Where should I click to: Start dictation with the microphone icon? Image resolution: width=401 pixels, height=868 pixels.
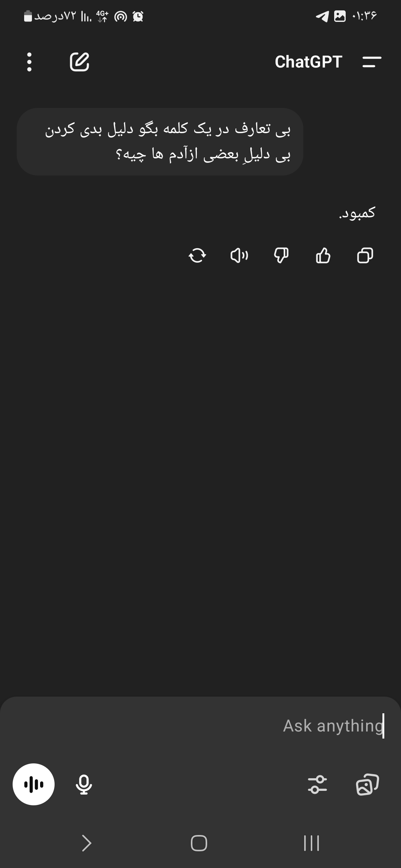[x=84, y=784]
